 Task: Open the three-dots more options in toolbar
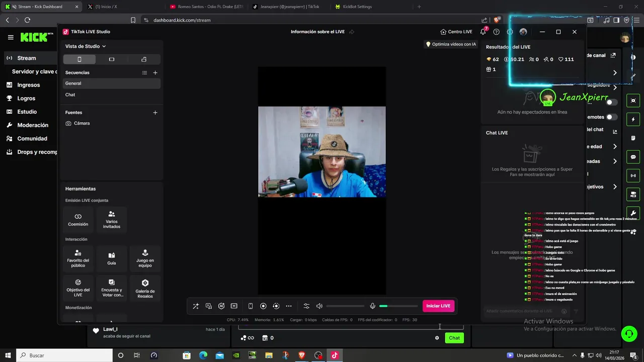coord(289,306)
